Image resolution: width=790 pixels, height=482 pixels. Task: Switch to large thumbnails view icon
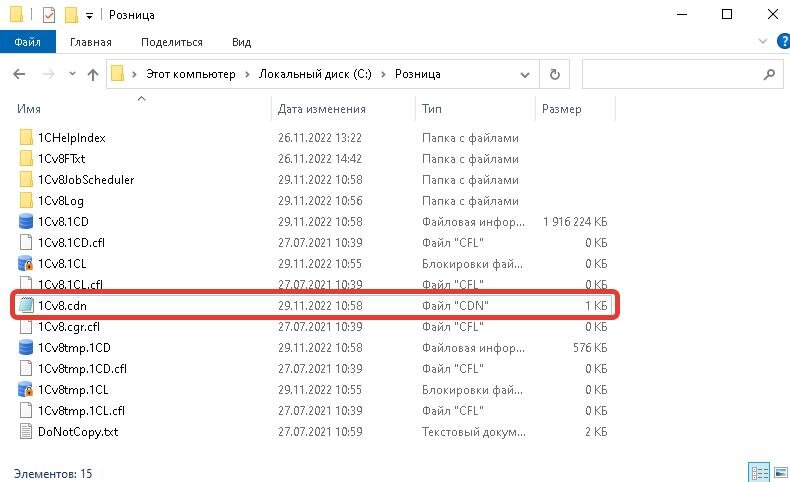(x=780, y=472)
